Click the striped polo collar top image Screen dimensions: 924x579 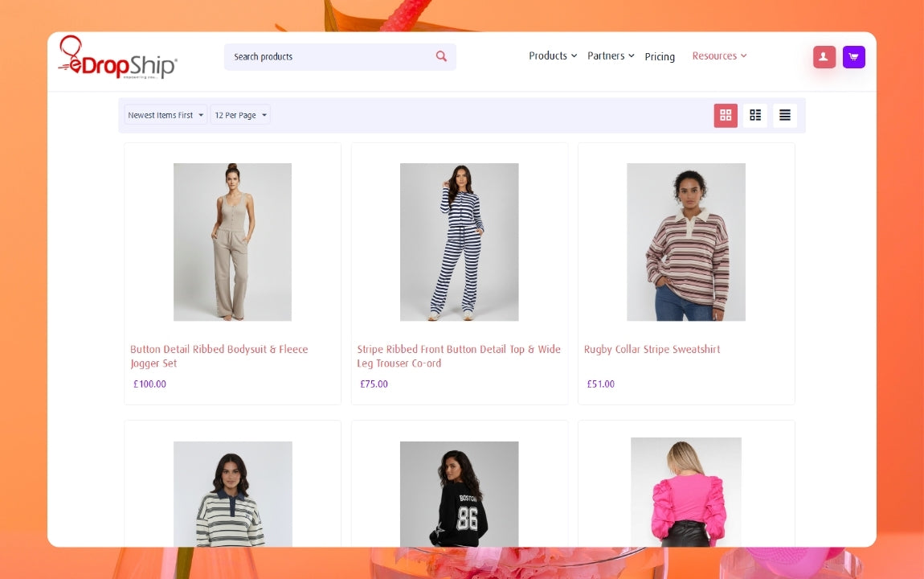point(232,494)
